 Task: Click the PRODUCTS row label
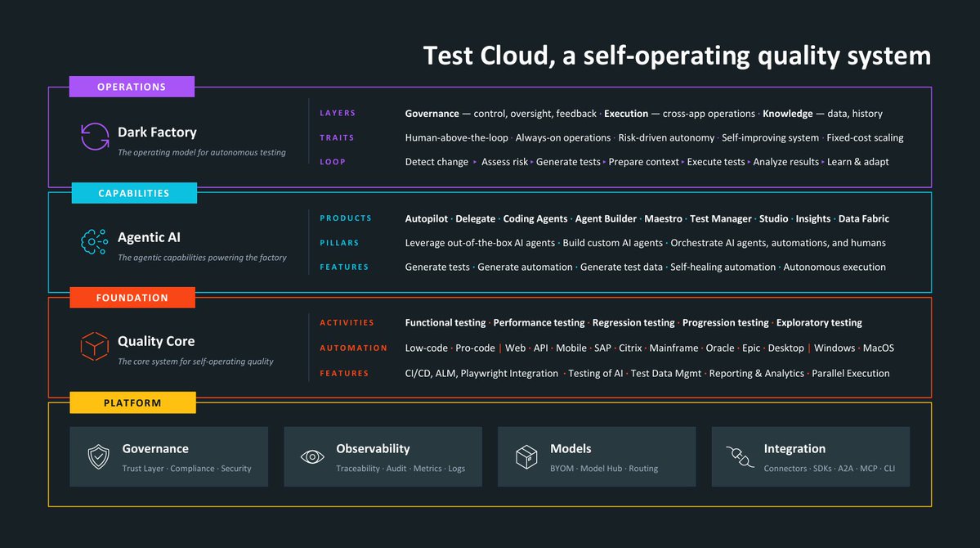coord(346,218)
